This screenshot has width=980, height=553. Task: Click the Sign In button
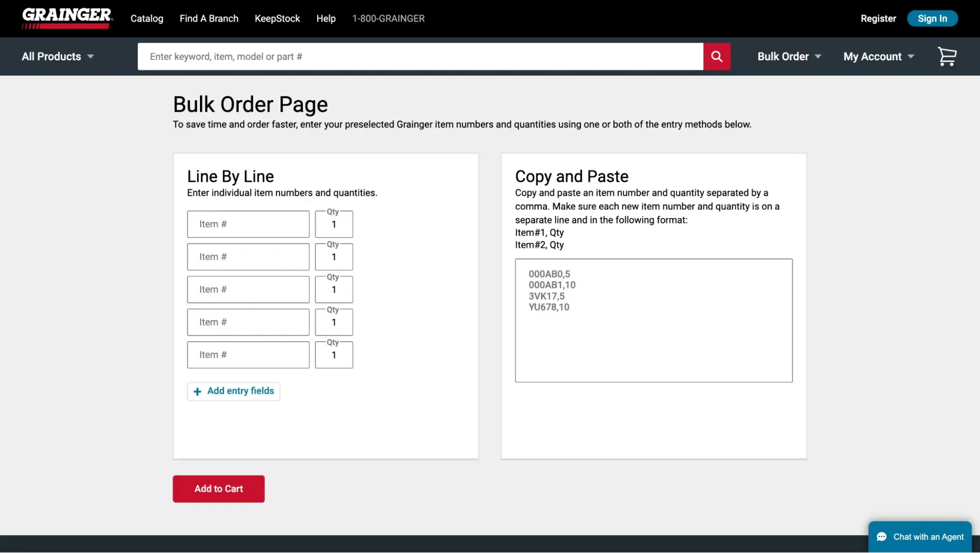pos(932,19)
